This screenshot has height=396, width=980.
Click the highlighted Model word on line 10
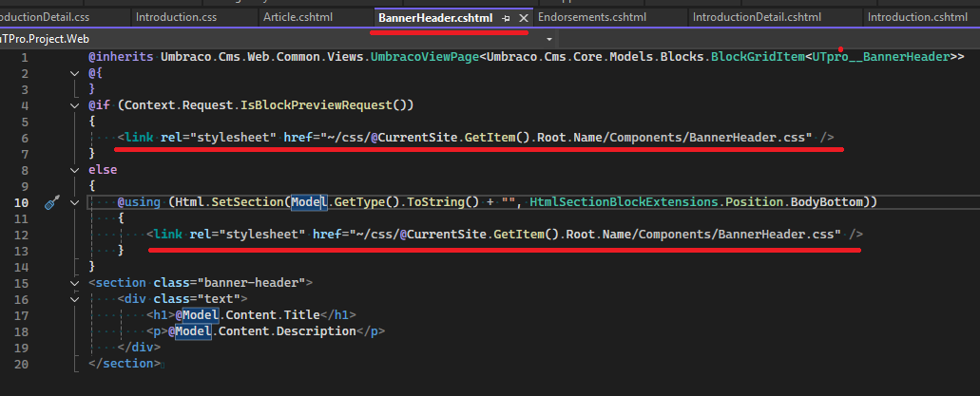(x=309, y=201)
